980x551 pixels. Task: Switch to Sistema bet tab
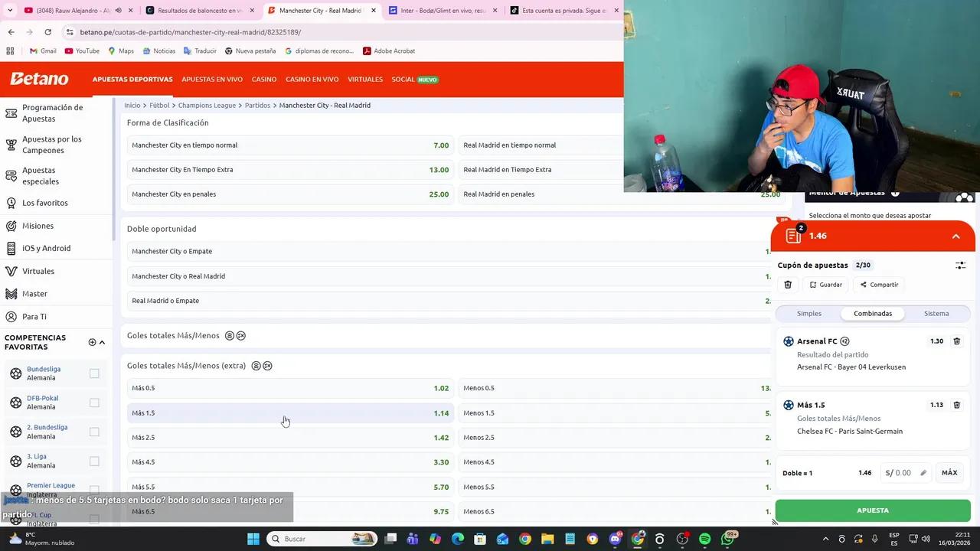click(936, 314)
